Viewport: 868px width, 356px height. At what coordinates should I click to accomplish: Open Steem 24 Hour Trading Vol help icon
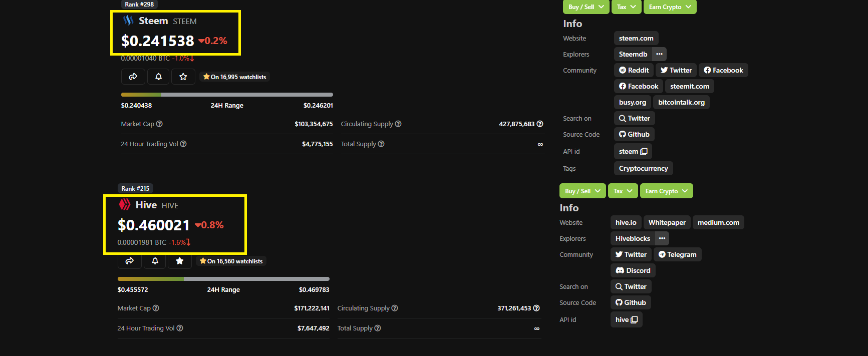pos(183,144)
